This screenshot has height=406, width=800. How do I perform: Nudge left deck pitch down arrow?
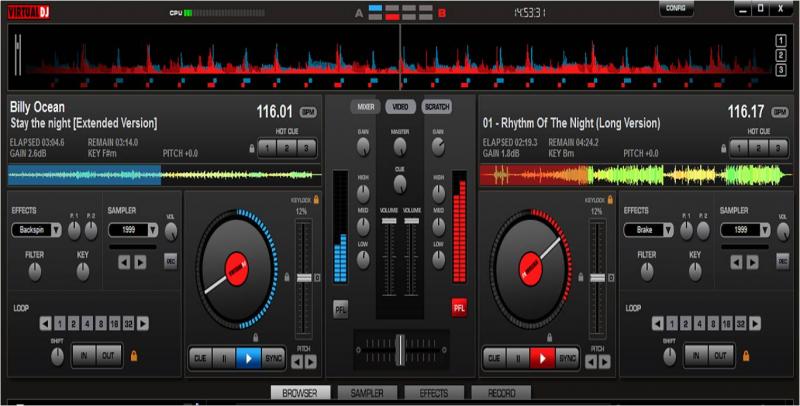click(x=297, y=362)
